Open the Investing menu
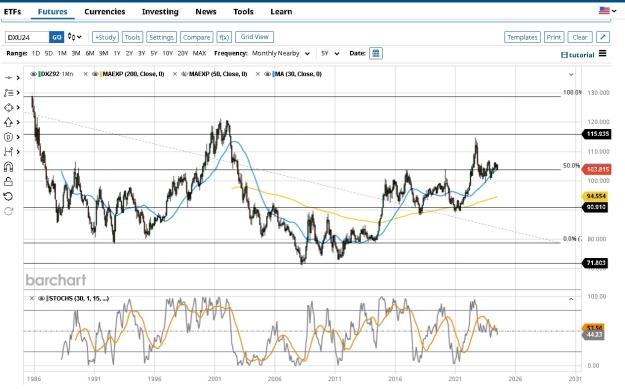This screenshot has height=389, width=625. click(x=160, y=12)
